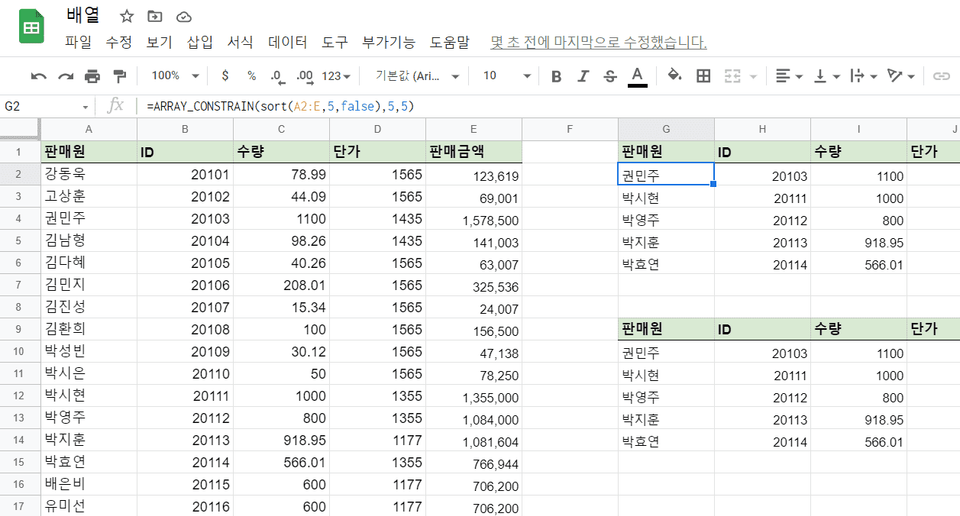This screenshot has height=516, width=960.
Task: Insert a link with the chain icon
Action: (x=941, y=76)
